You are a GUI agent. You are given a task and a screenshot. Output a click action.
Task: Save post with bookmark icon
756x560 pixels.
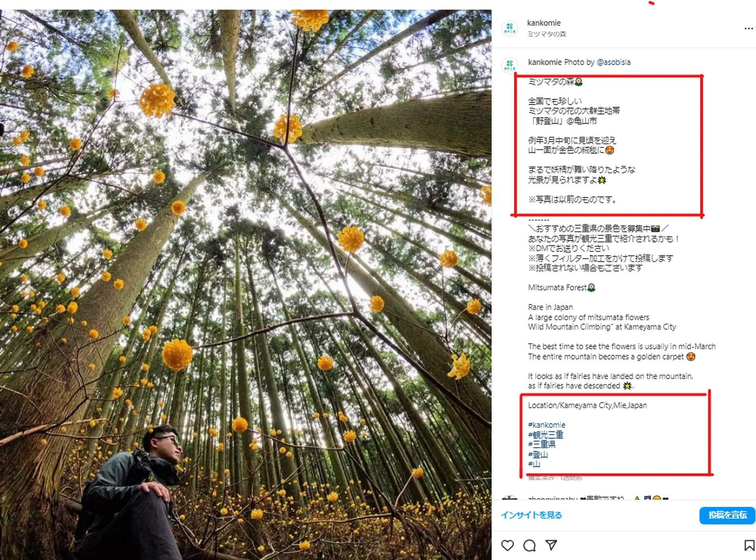(x=749, y=545)
